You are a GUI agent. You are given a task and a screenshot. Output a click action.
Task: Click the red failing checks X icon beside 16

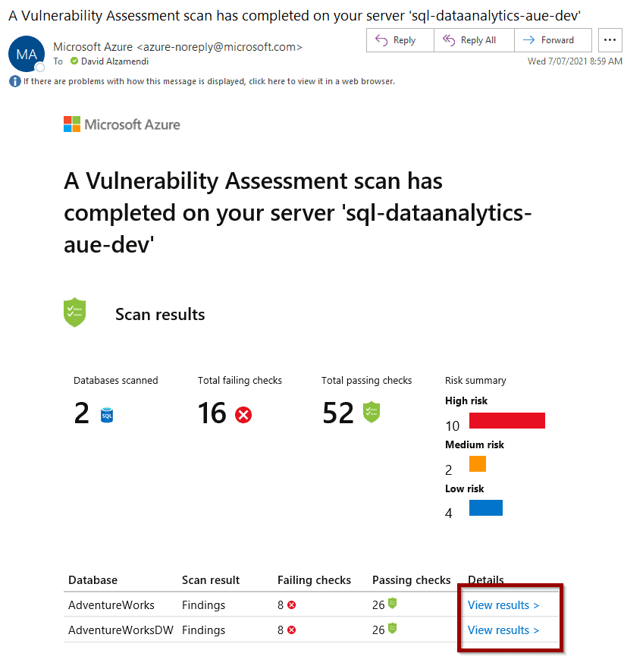243,415
